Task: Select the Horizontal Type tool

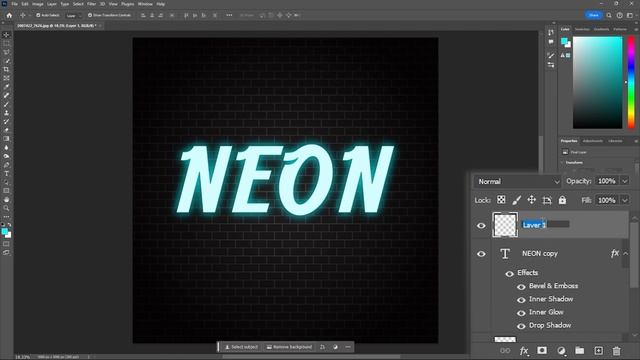Action: [x=6, y=174]
